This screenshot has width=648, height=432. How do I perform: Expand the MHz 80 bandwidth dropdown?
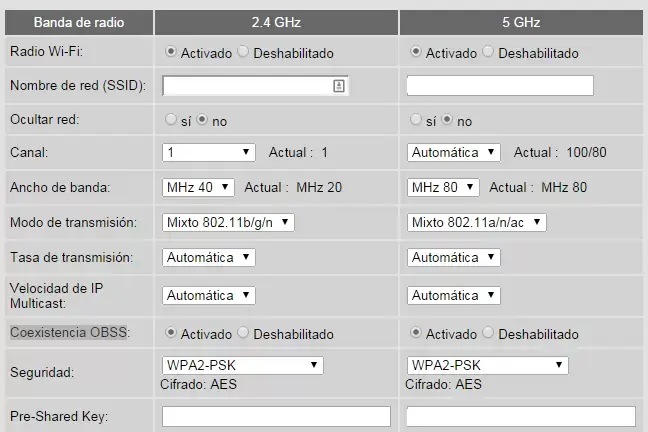click(x=443, y=187)
